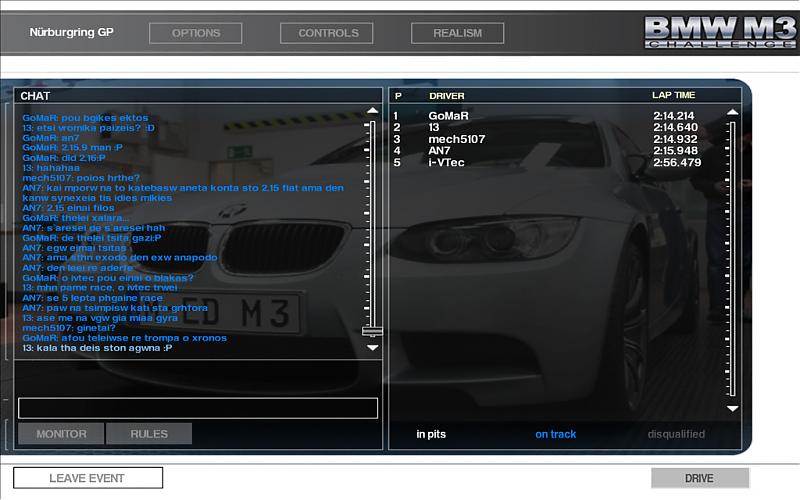
Task: Click chat message 'AN7: egw eimai tsitas'
Action: pyautogui.click(x=74, y=248)
